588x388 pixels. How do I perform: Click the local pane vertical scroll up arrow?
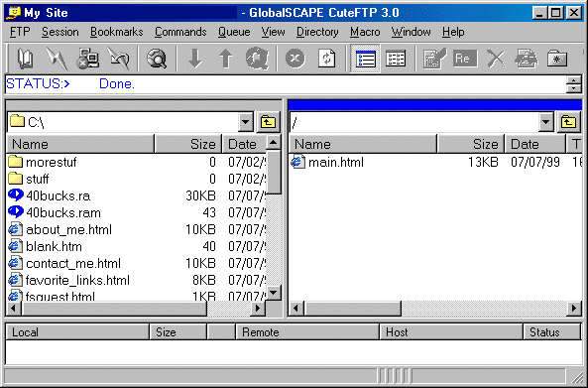click(x=274, y=143)
